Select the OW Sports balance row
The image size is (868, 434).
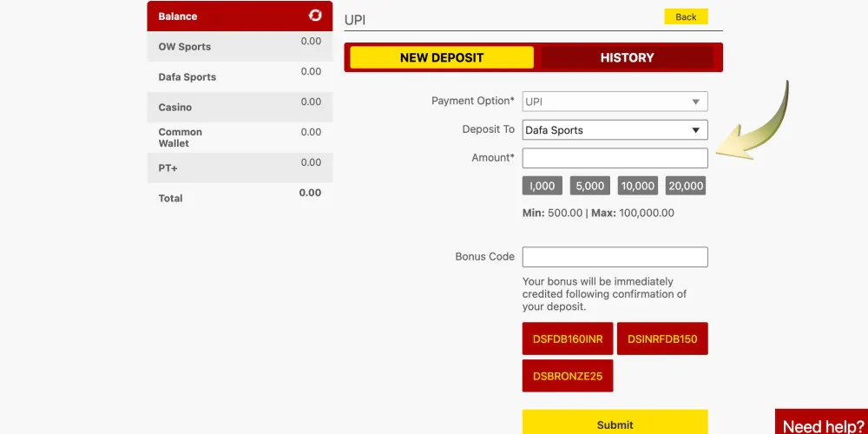point(240,47)
